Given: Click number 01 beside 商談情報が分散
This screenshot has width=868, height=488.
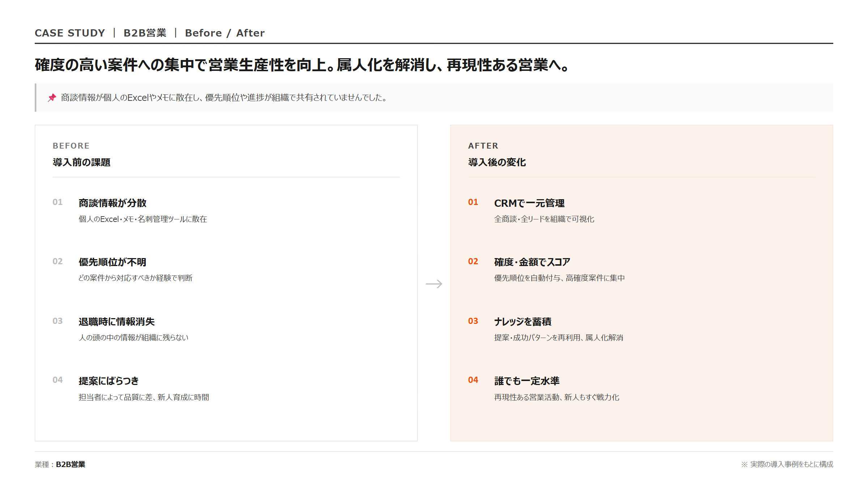Looking at the screenshot, I should click(58, 202).
